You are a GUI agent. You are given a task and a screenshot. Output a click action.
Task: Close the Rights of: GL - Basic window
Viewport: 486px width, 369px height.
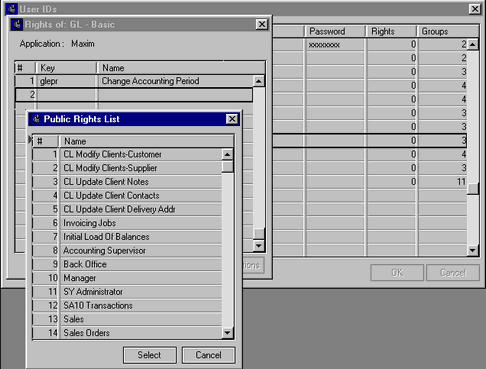tap(262, 24)
